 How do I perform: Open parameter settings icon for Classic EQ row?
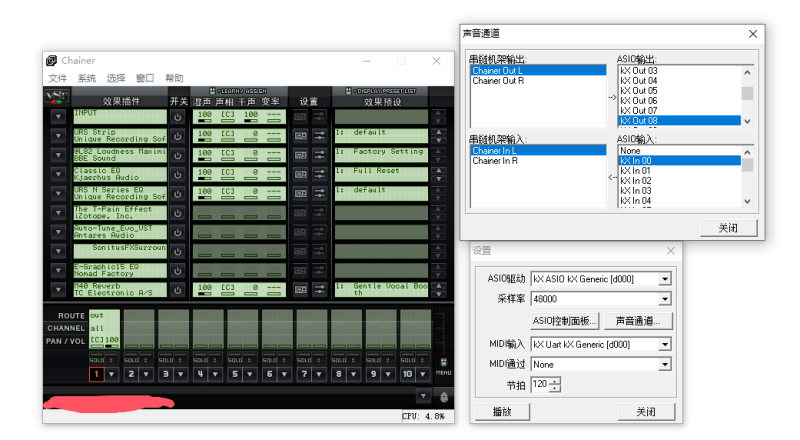(319, 174)
